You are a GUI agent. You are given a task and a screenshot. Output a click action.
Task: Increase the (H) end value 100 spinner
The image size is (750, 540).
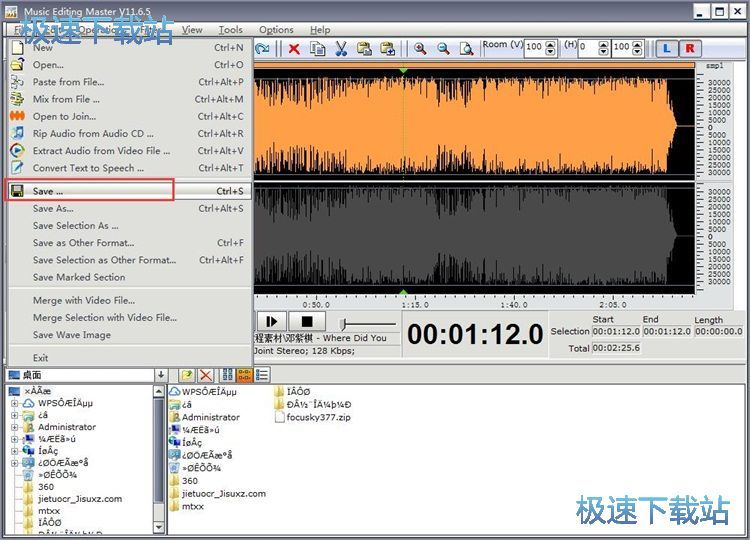[x=637, y=44]
